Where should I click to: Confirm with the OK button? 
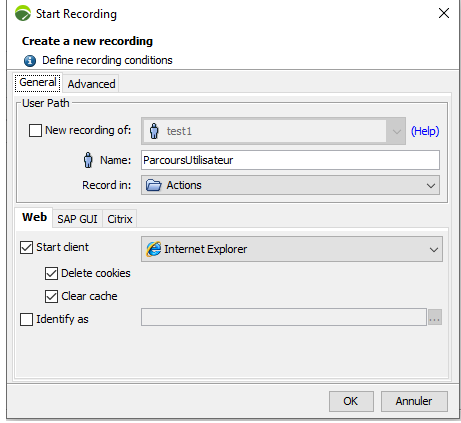tap(351, 401)
